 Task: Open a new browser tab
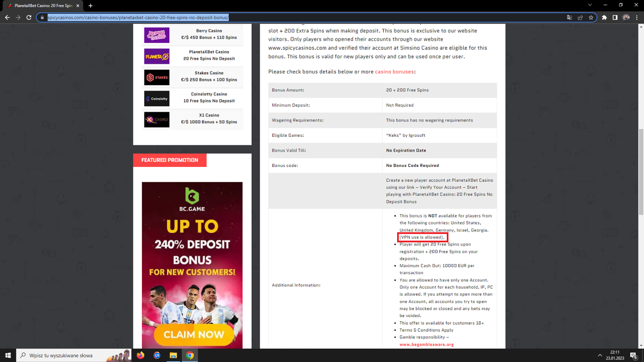coord(91,6)
